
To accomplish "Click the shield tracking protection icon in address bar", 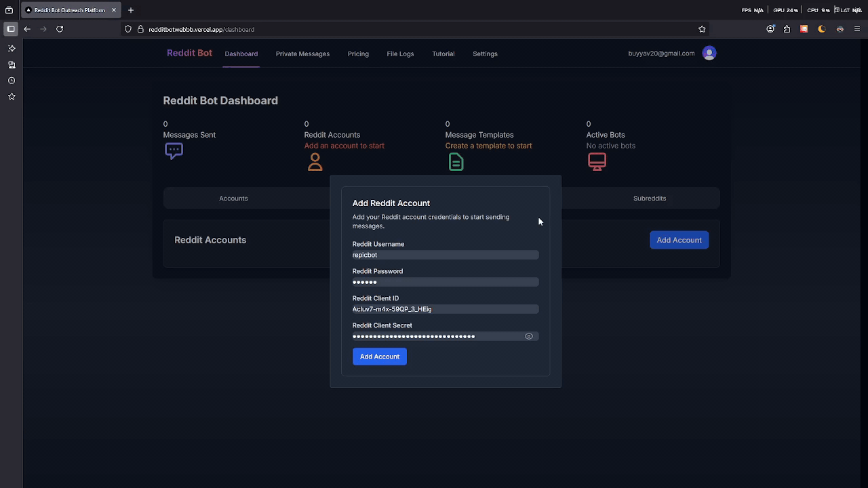I will (128, 29).
